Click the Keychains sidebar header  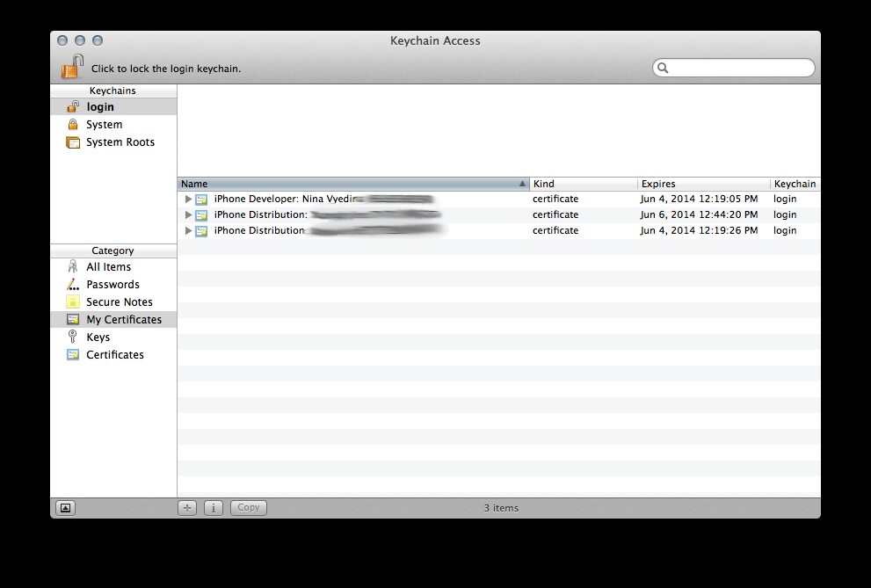pos(113,91)
